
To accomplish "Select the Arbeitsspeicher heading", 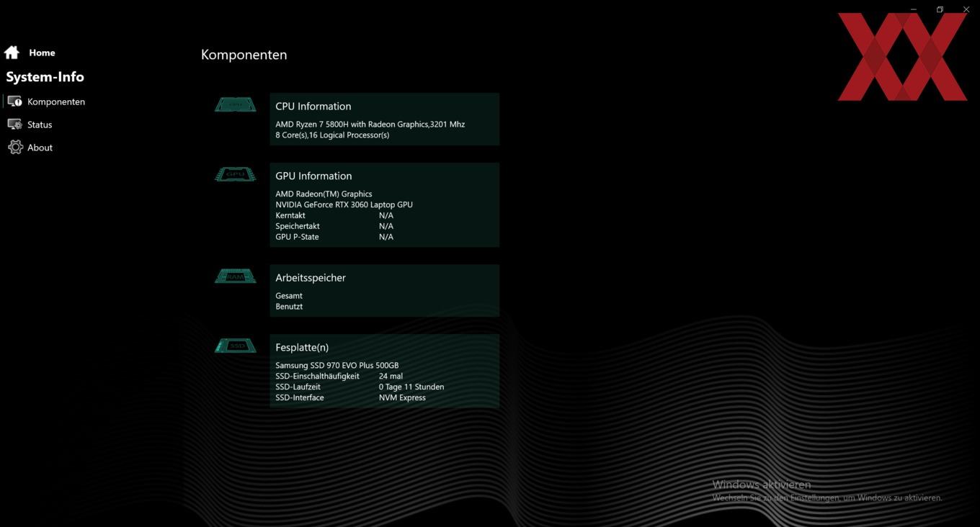I will tap(311, 277).
